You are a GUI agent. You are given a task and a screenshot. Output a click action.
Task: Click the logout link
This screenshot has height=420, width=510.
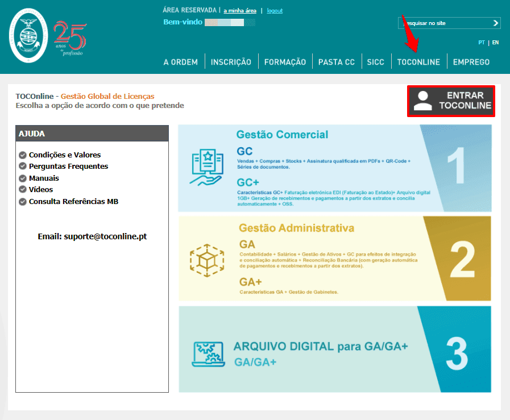pyautogui.click(x=275, y=11)
